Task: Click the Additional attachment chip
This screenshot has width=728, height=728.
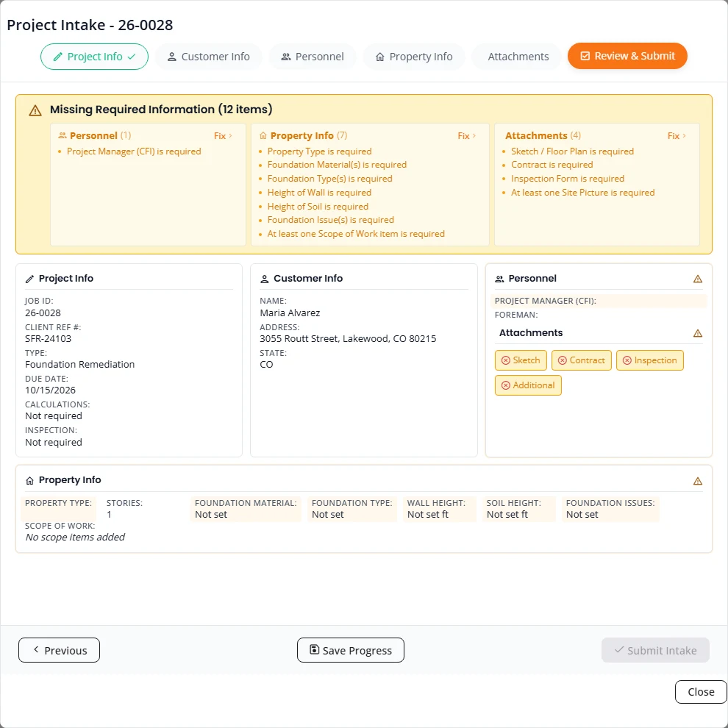Action: [x=528, y=385]
